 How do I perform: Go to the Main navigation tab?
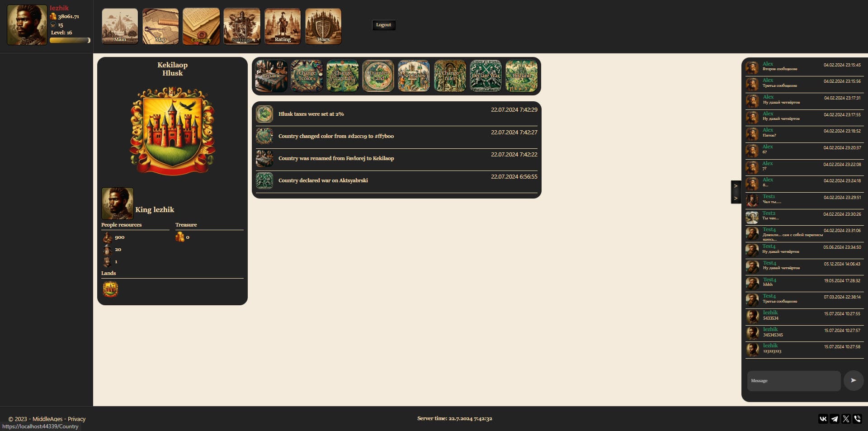(120, 26)
